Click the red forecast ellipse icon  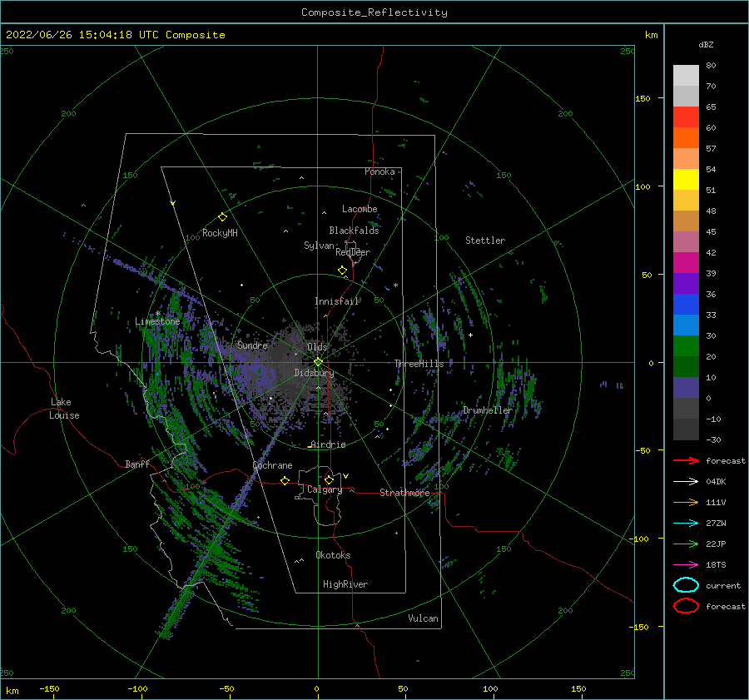(x=686, y=606)
